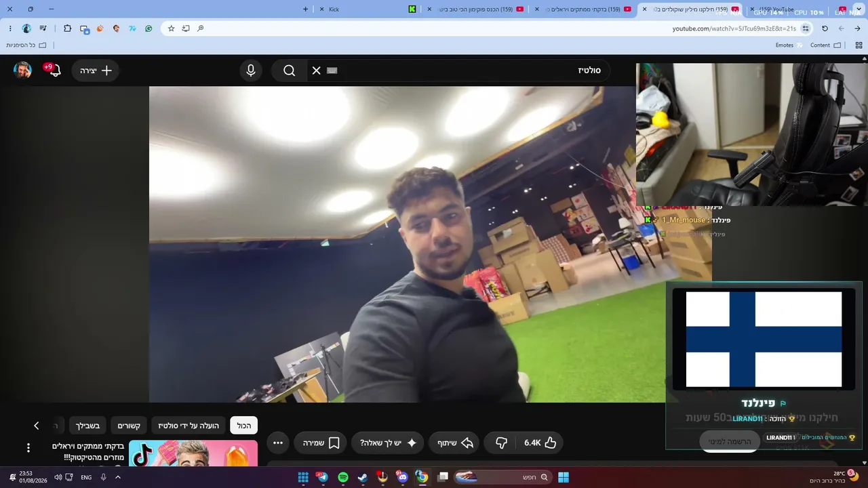Open Chrome media control icon
868x488 pixels.
point(43,28)
